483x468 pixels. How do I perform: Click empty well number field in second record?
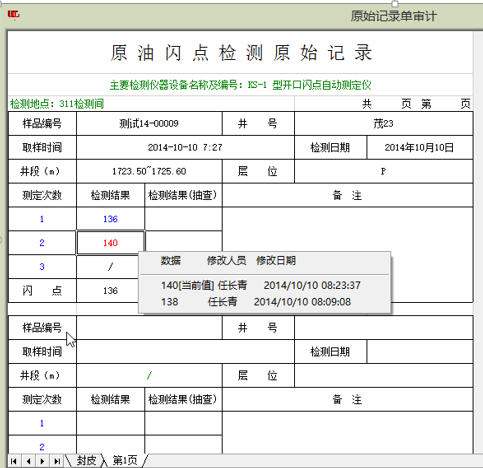(383, 328)
